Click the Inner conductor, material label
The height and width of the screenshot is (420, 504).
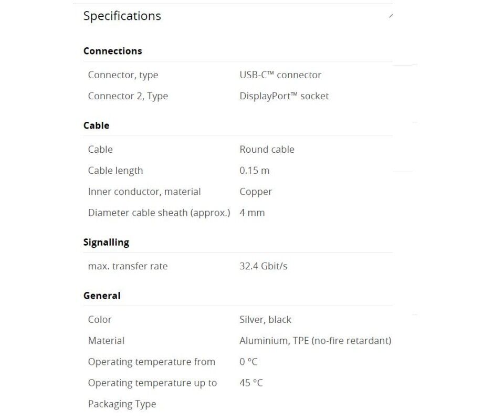click(x=144, y=192)
